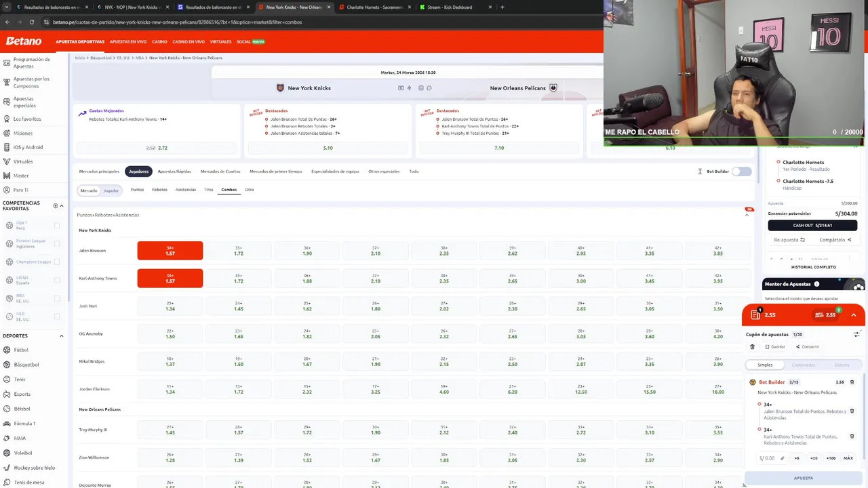Click the New Orleans Pelicans team crest
This screenshot has width=868, height=488.
(x=553, y=88)
